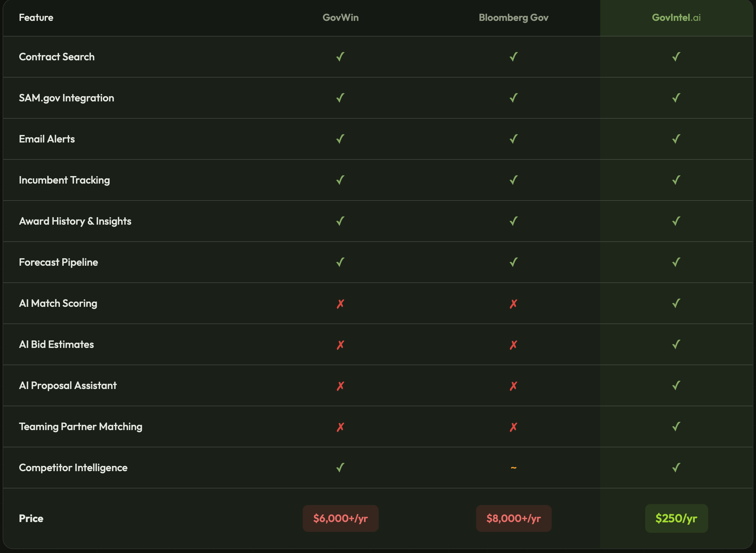Click GovWin's checkmark for Email Alerts

coord(340,139)
